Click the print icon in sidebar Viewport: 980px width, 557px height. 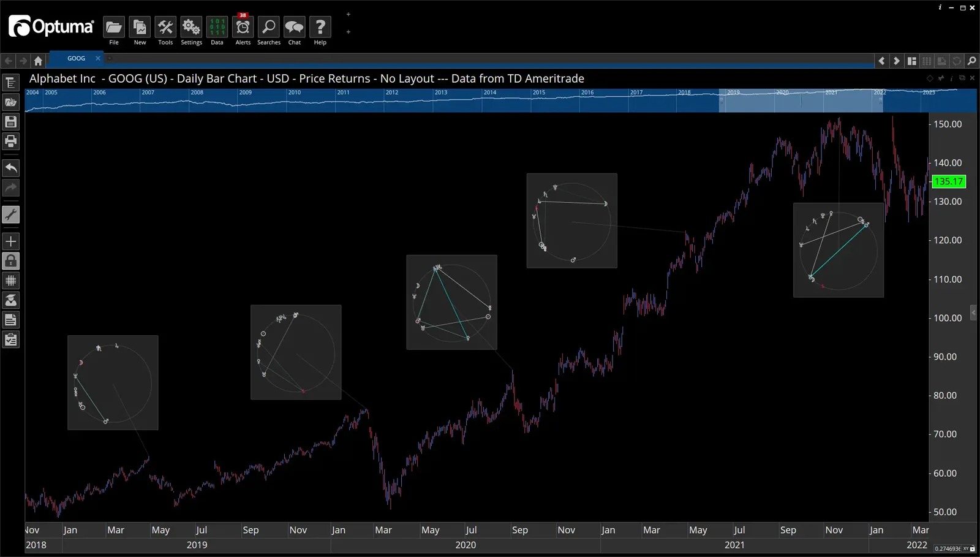(10, 142)
